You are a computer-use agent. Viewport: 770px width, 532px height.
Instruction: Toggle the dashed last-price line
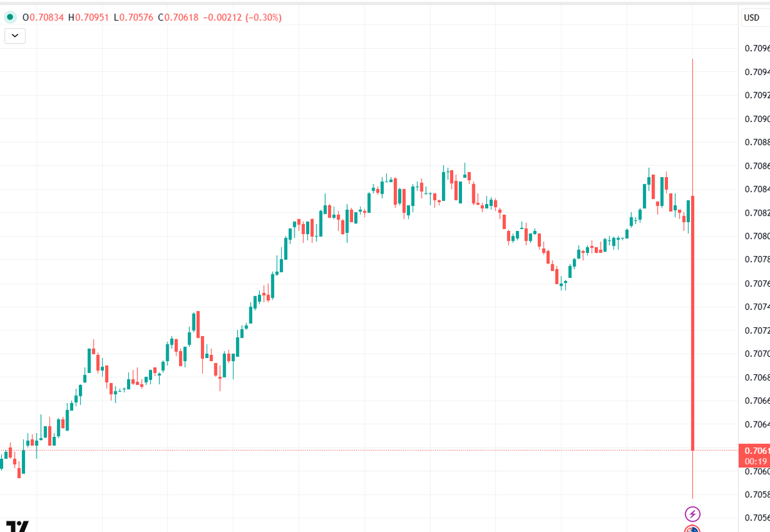click(x=385, y=451)
